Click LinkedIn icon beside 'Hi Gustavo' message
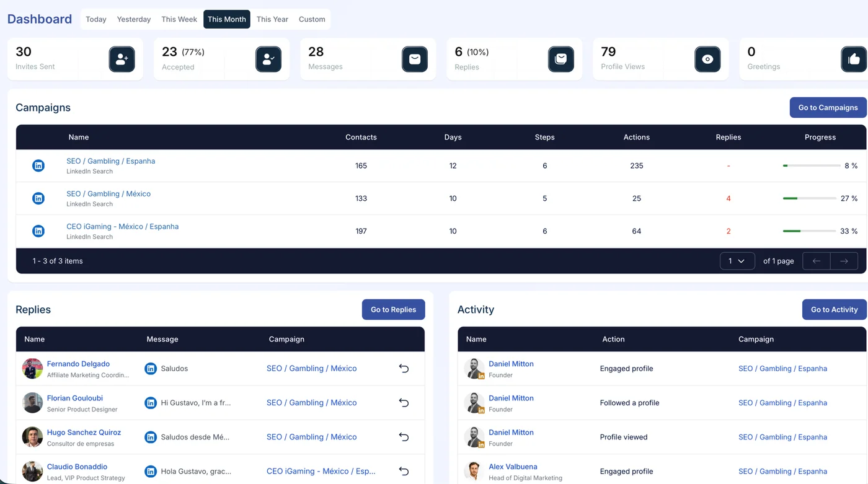Screen dimensions: 868x484 [x=151, y=403]
